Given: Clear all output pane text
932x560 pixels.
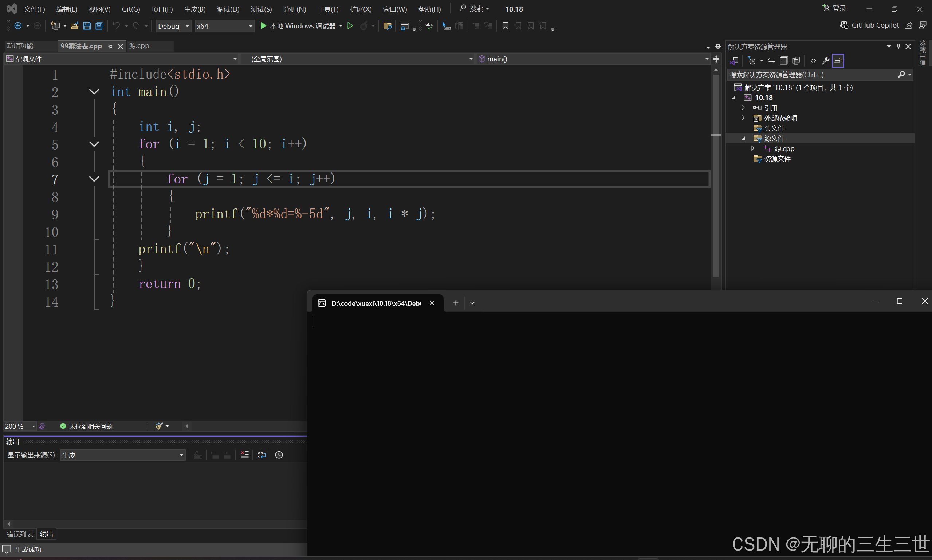Looking at the screenshot, I should (245, 455).
